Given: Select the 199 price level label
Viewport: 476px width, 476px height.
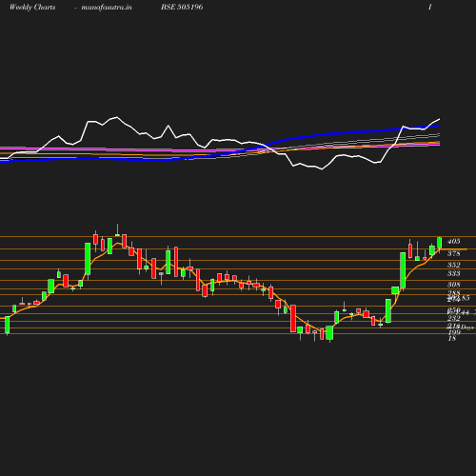Looking at the screenshot, I should (454, 332).
